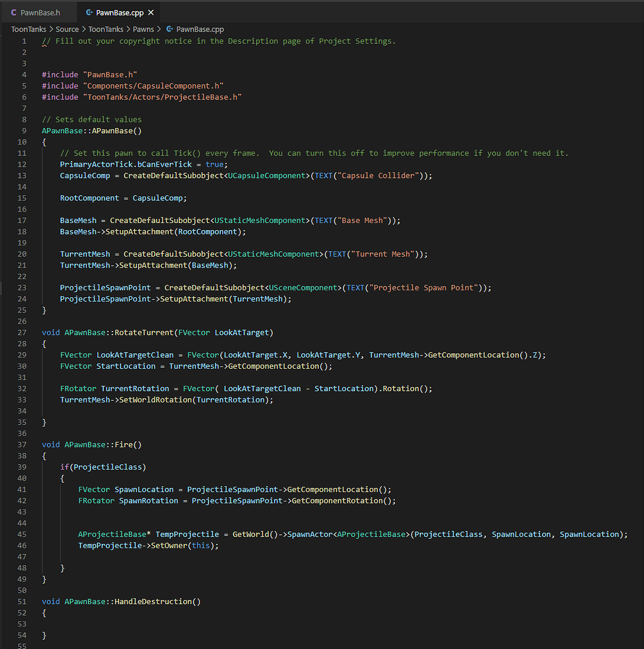The image size is (644, 649).
Task: Click the "PawnBase.h" include string on line 4
Action: tap(110, 75)
